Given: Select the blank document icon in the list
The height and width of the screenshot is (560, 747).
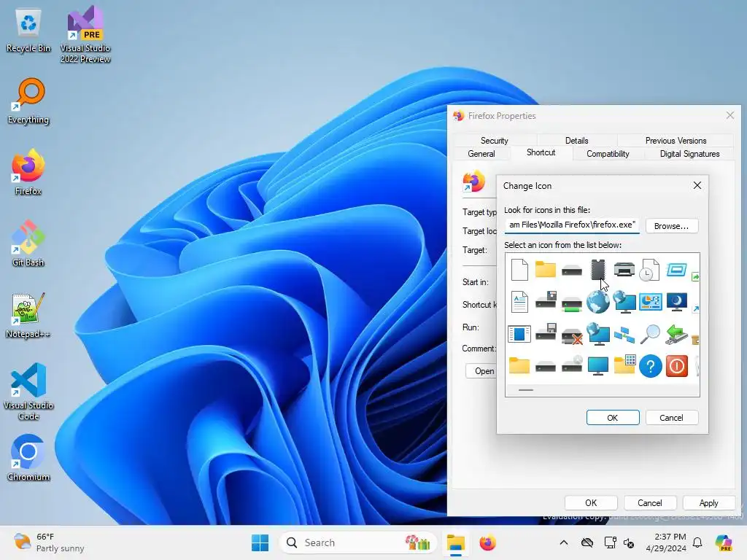Looking at the screenshot, I should [x=519, y=270].
